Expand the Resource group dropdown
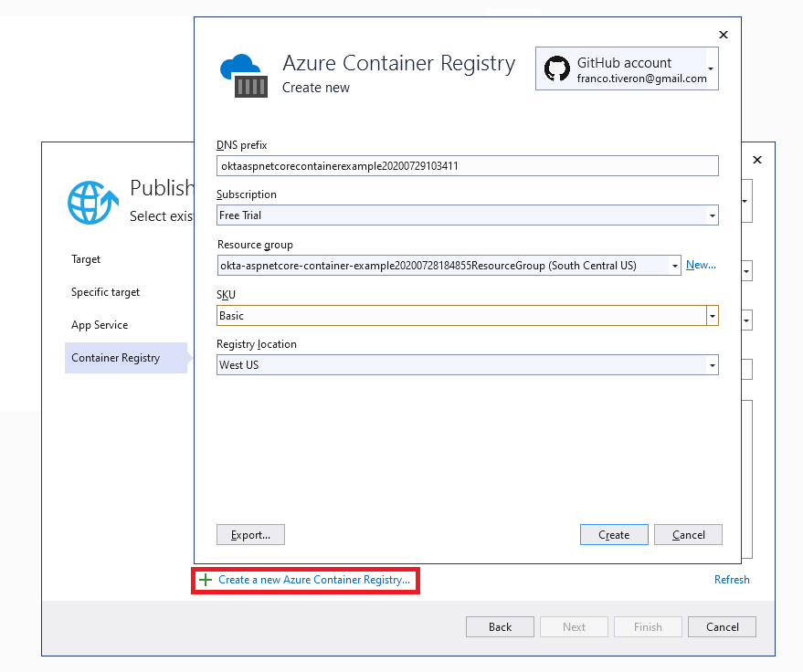 pos(674,264)
